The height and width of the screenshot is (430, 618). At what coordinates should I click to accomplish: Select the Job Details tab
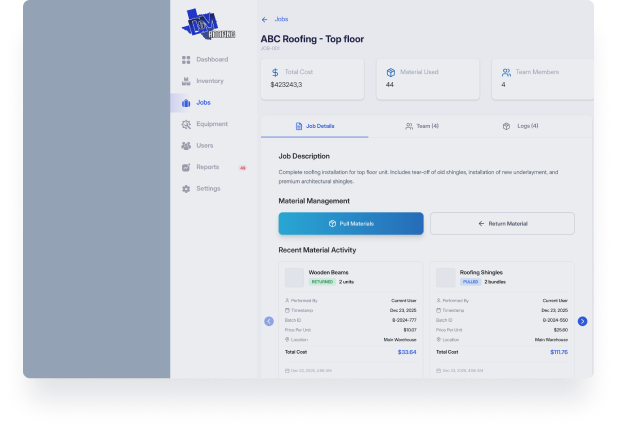(x=314, y=126)
